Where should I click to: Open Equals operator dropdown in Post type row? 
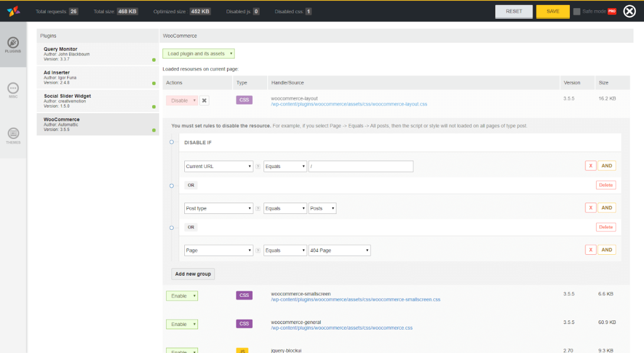tap(285, 208)
